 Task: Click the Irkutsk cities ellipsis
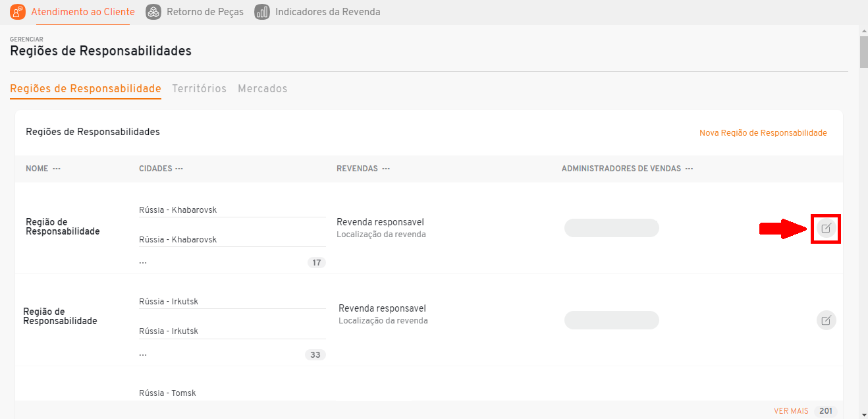[x=143, y=354]
